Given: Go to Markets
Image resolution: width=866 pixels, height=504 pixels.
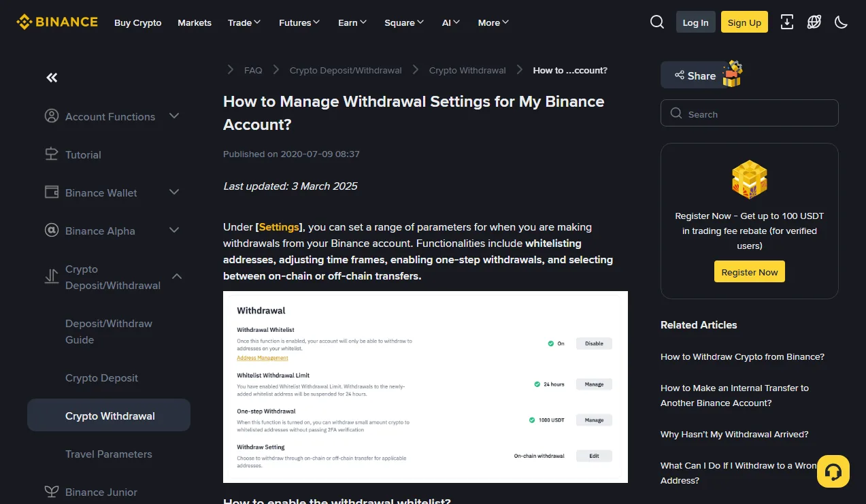Looking at the screenshot, I should (195, 22).
